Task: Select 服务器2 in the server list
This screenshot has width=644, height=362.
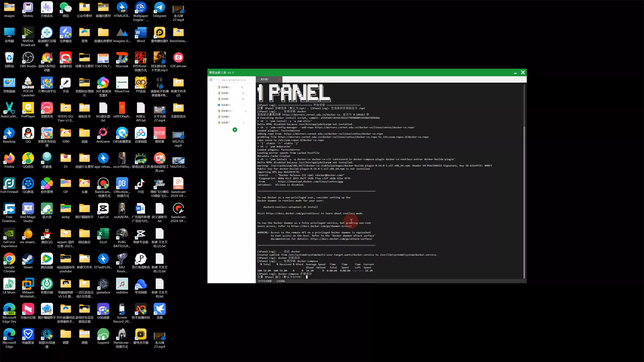Action: click(226, 93)
